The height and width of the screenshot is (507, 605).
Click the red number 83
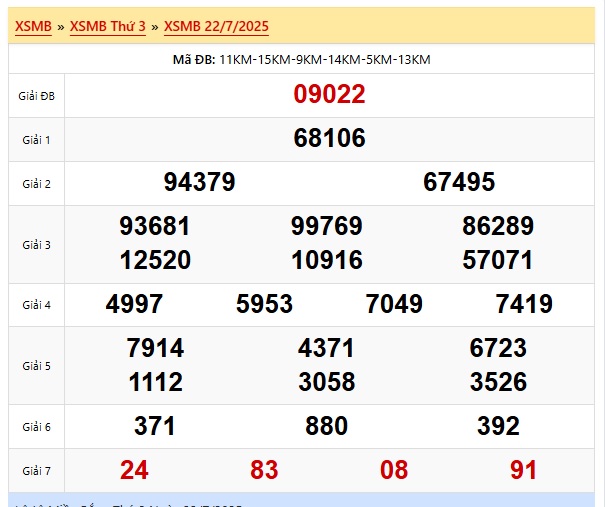pyautogui.click(x=264, y=470)
